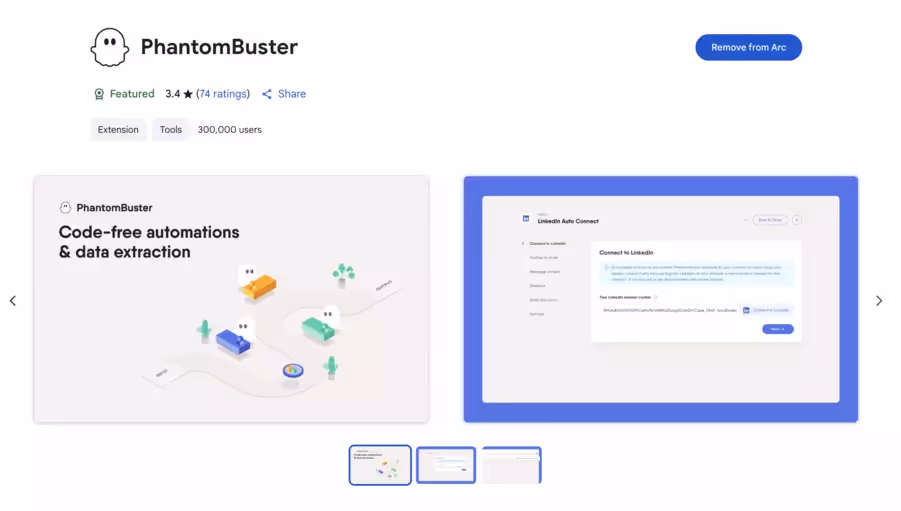
Task: Click the PhantomBuster ghost logo
Action: [x=109, y=47]
